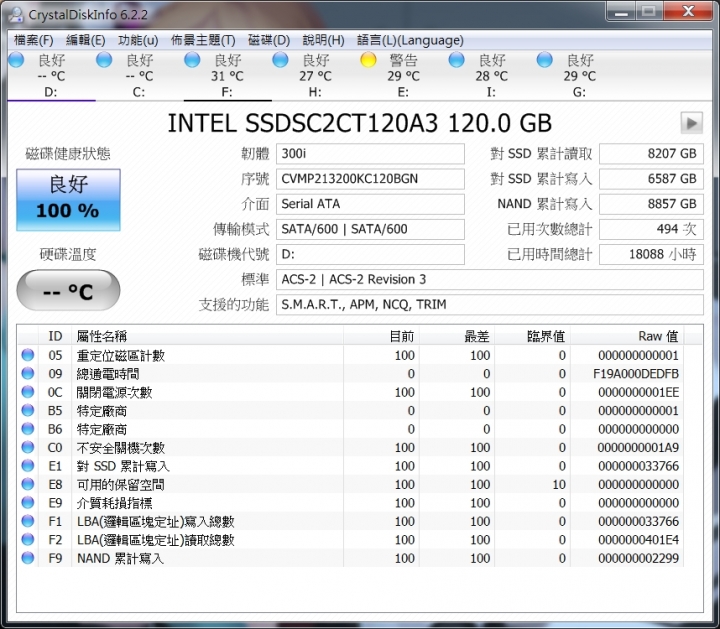Click status dot for attribute E8
Screen dimensions: 720x629
coord(28,484)
